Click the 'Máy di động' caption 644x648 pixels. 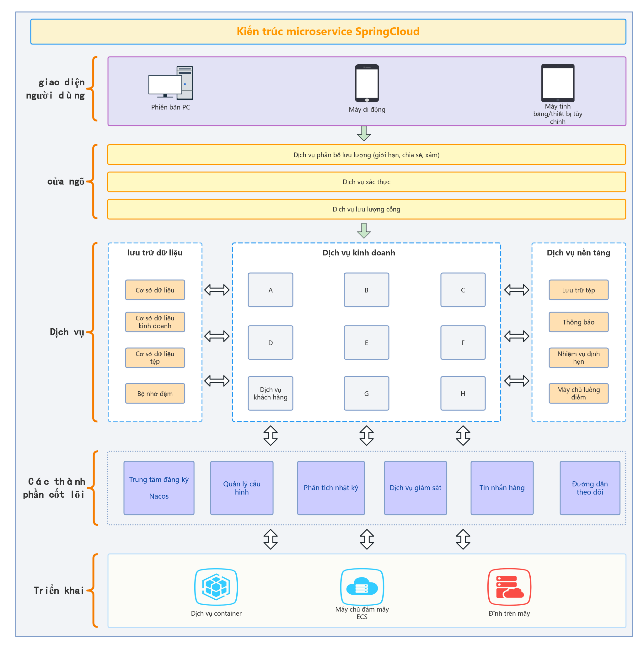click(367, 109)
